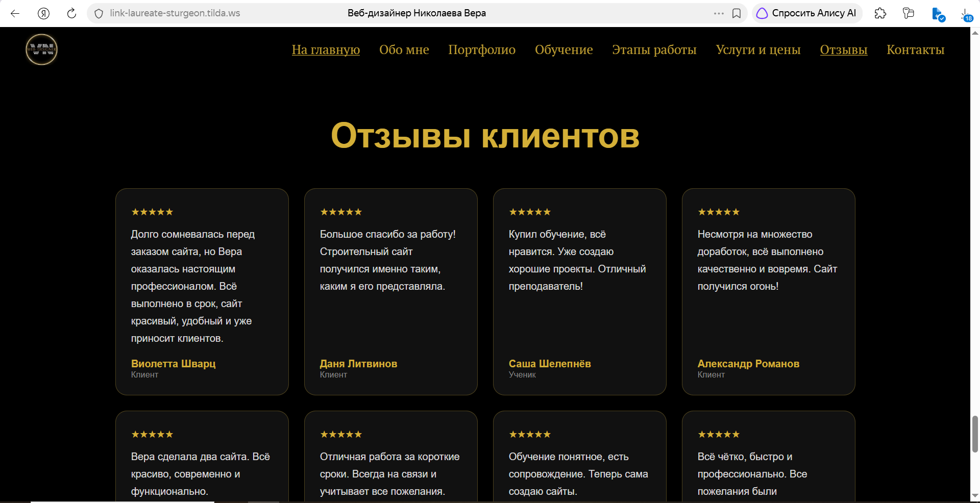980x503 pixels.
Task: Bookmark this page
Action: click(737, 13)
